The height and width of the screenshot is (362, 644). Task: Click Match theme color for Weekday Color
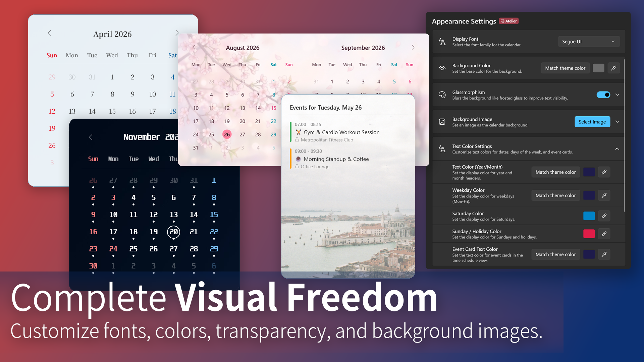[556, 195]
